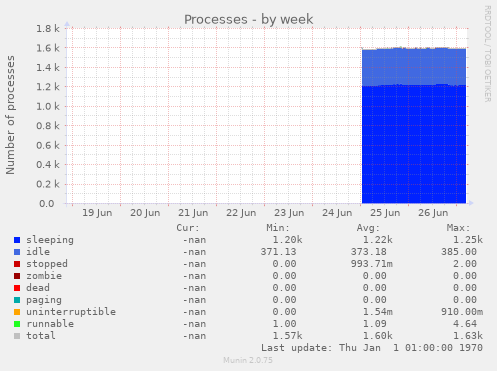Click the 'Munin 2.0.75' version footer

(x=248, y=360)
